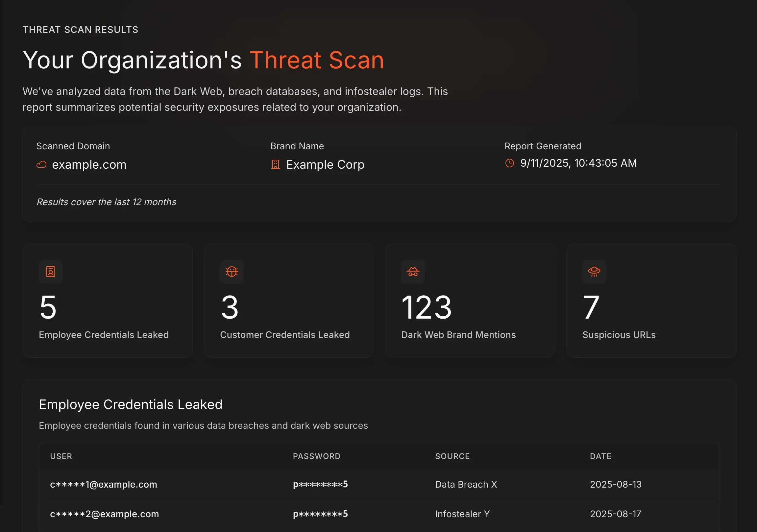Click the UFO icon above 7
Image resolution: width=757 pixels, height=532 pixels.
point(594,272)
